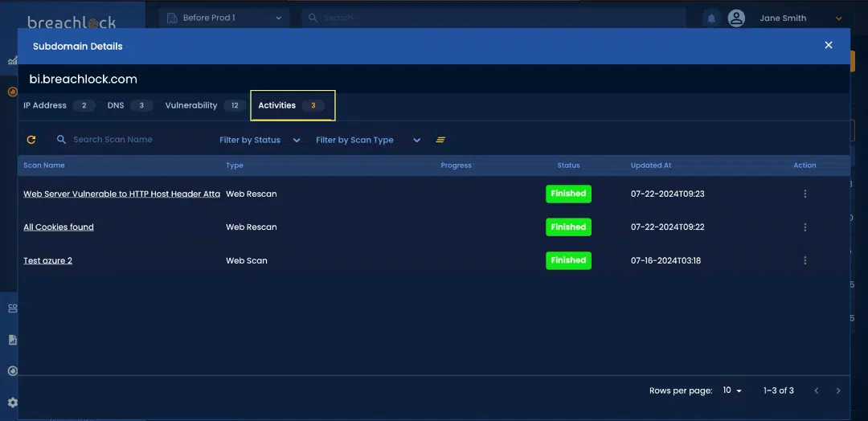Open the Before Prod 1 project dropdown
868x421 pixels.
[x=224, y=18]
